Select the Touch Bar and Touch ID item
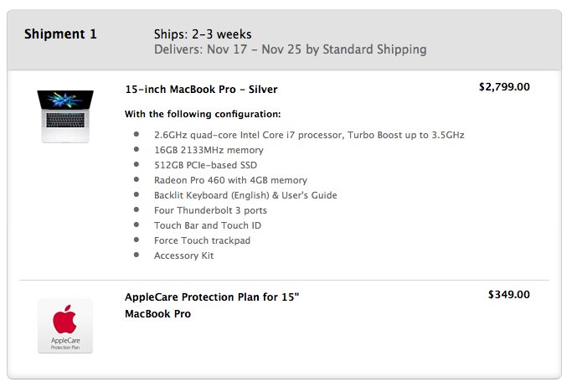 click(x=208, y=225)
